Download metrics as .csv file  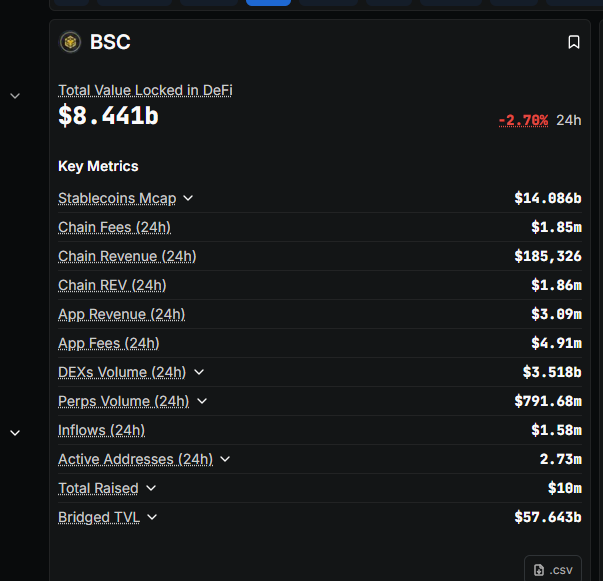point(553,569)
